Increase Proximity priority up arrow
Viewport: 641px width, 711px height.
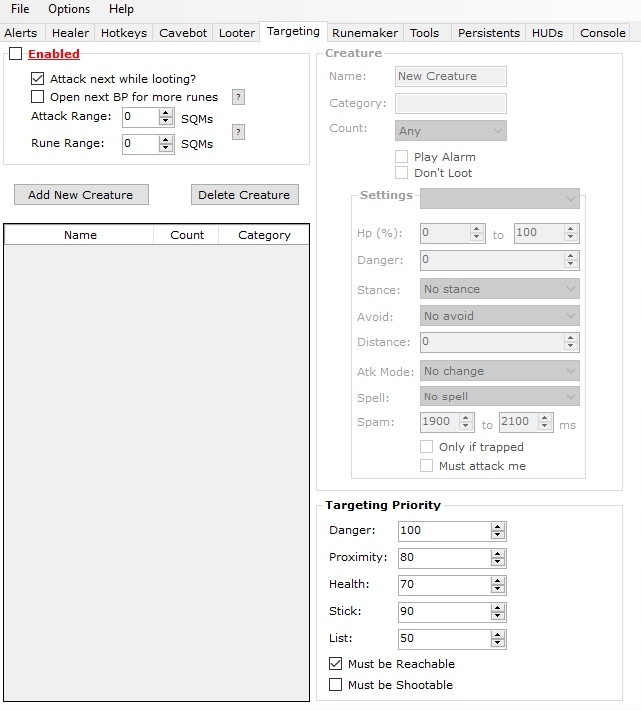pyautogui.click(x=498, y=554)
